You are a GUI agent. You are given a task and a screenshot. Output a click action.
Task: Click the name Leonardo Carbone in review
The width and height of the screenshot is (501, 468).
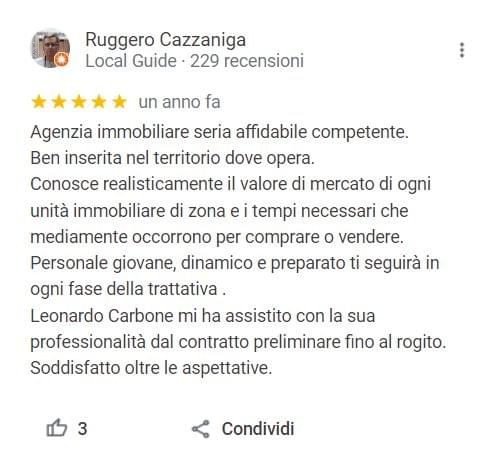tap(102, 316)
